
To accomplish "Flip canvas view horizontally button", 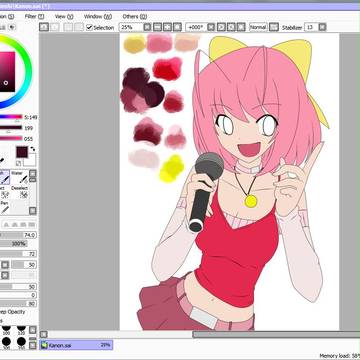I will [x=241, y=27].
